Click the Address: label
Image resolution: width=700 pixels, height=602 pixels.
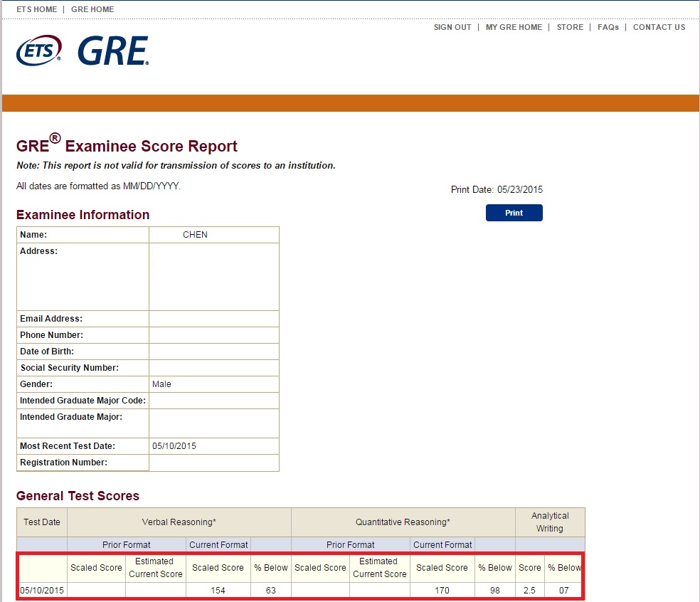pyautogui.click(x=39, y=251)
